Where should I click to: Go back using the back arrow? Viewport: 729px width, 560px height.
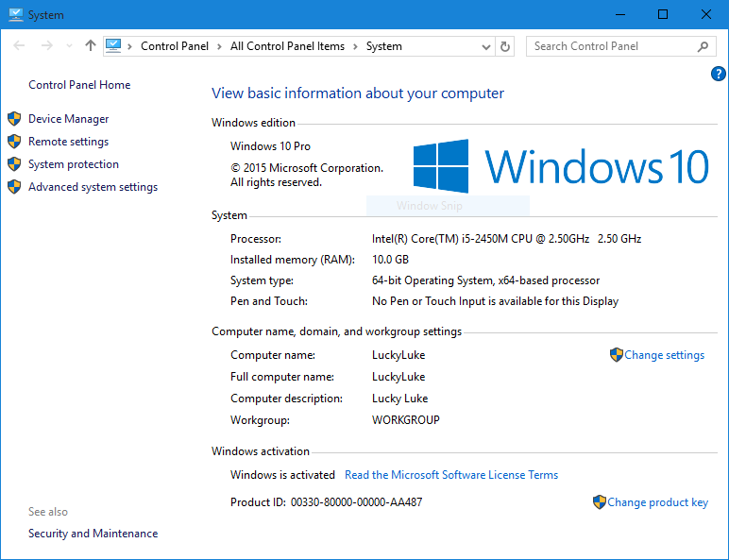click(x=20, y=46)
